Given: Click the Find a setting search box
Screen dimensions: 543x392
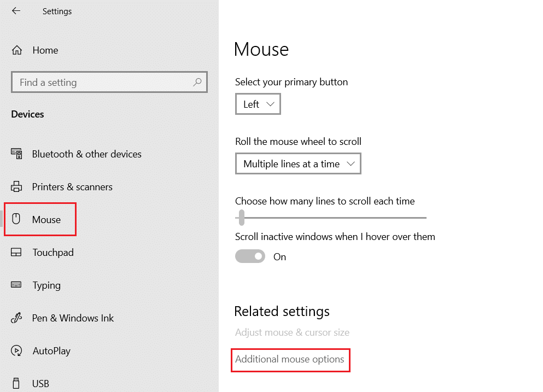Looking at the screenshot, I should 109,82.
